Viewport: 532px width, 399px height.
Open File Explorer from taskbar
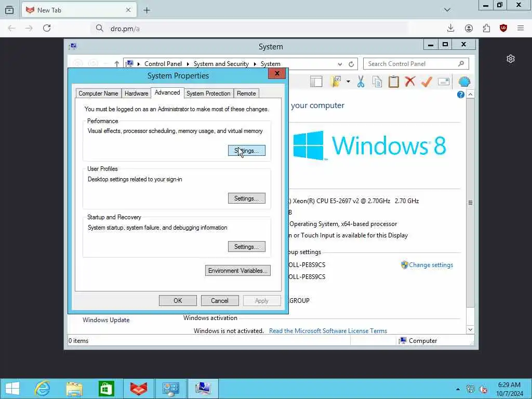coord(74,389)
